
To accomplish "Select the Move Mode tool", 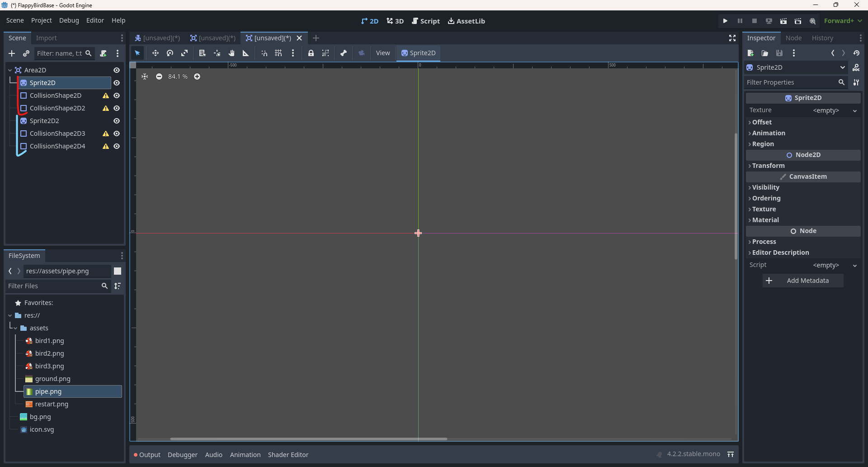I will pyautogui.click(x=155, y=53).
